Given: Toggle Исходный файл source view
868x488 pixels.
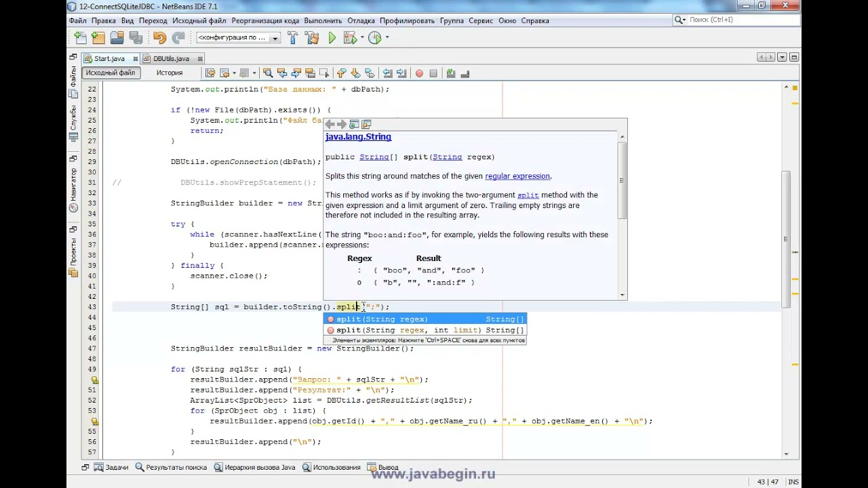Looking at the screenshot, I should (111, 73).
